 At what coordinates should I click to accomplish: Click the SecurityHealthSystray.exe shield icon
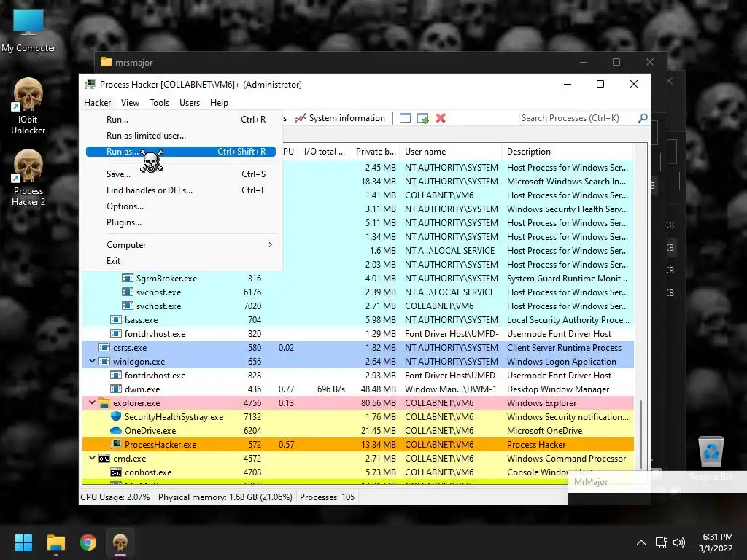[x=116, y=416]
